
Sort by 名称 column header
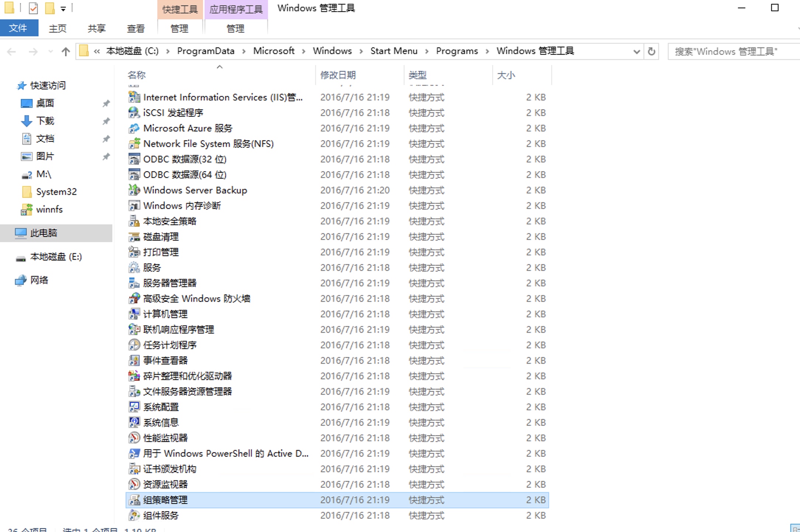[220, 75]
